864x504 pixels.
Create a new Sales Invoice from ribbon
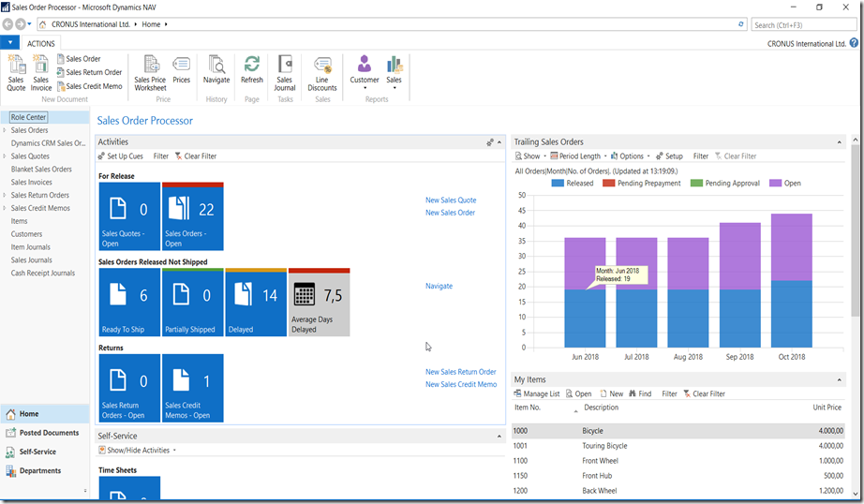coord(41,73)
